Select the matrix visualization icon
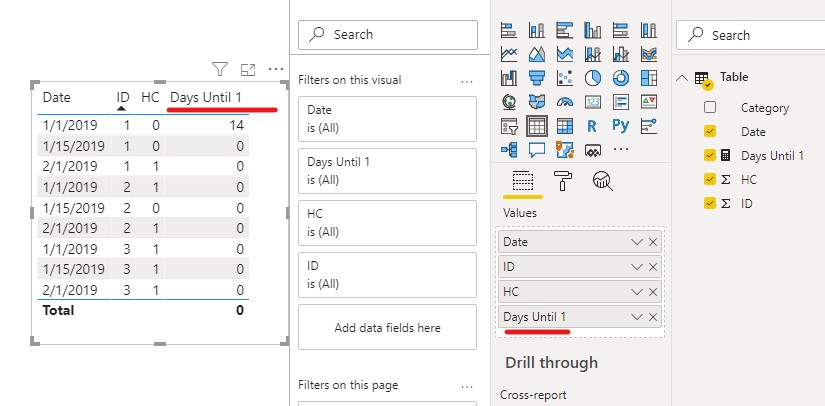825x406 pixels. click(x=565, y=126)
